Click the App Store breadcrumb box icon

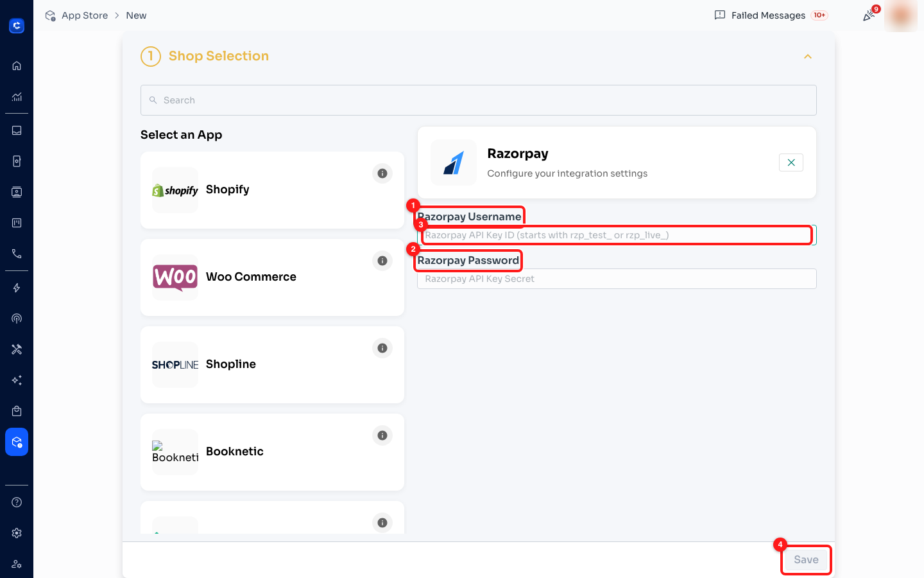pyautogui.click(x=50, y=15)
